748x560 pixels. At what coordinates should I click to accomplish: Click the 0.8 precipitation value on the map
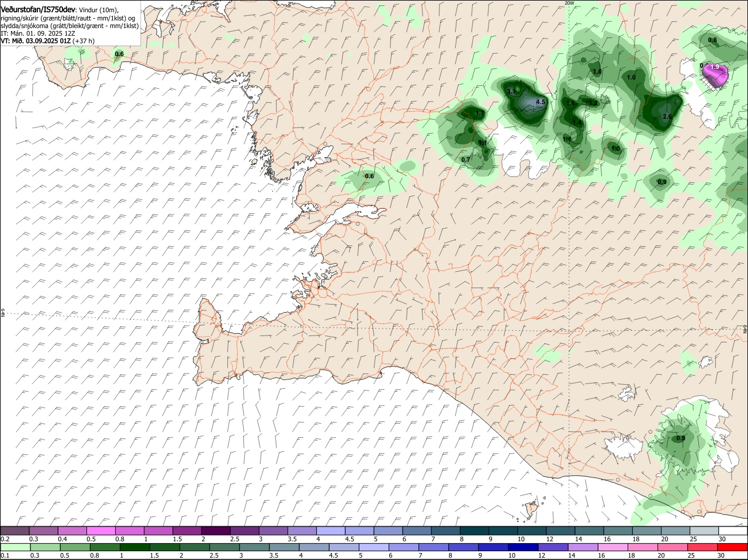click(712, 40)
